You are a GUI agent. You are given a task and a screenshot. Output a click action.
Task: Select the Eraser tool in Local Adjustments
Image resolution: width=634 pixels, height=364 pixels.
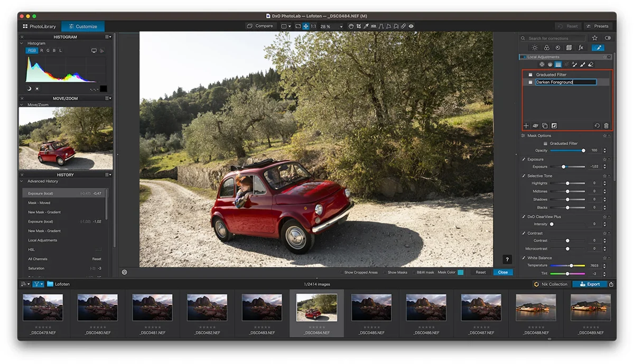591,64
